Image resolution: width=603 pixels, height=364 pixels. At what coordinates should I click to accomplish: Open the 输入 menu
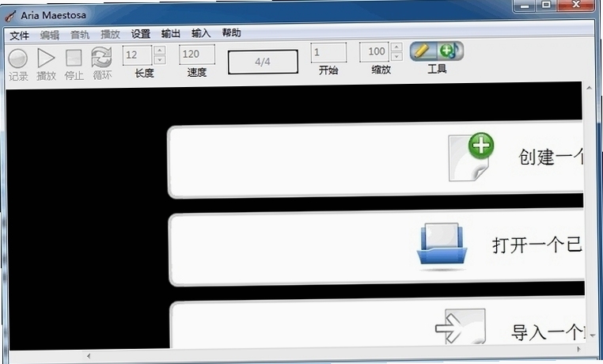(201, 33)
